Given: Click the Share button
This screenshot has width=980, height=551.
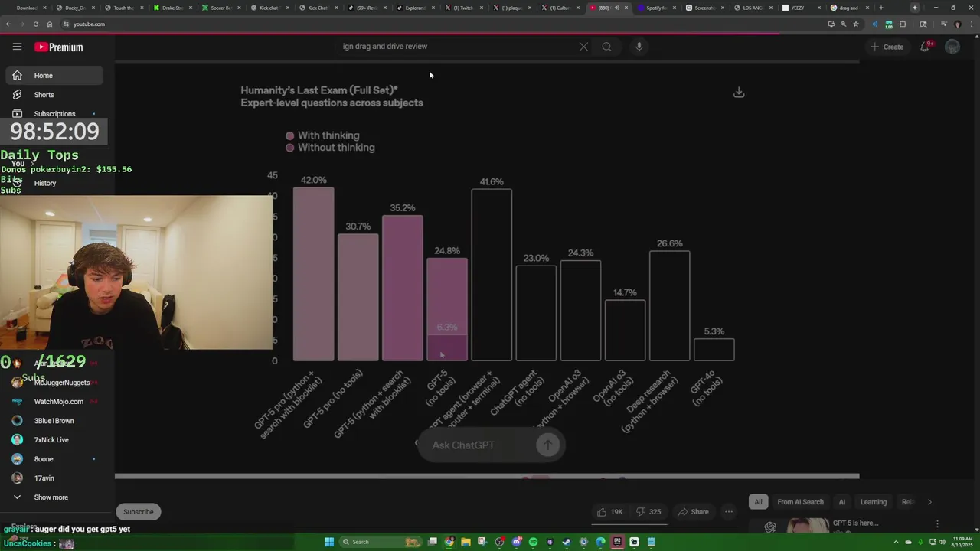Looking at the screenshot, I should click(x=693, y=512).
